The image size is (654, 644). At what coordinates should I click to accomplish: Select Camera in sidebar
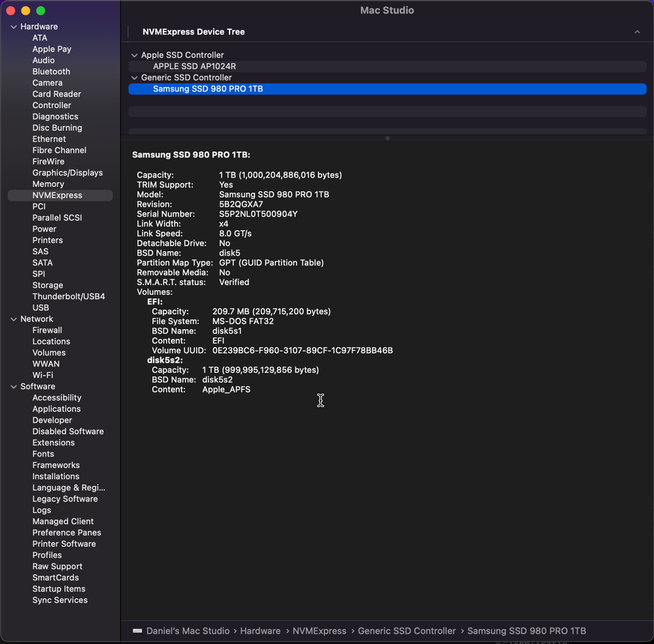[47, 83]
